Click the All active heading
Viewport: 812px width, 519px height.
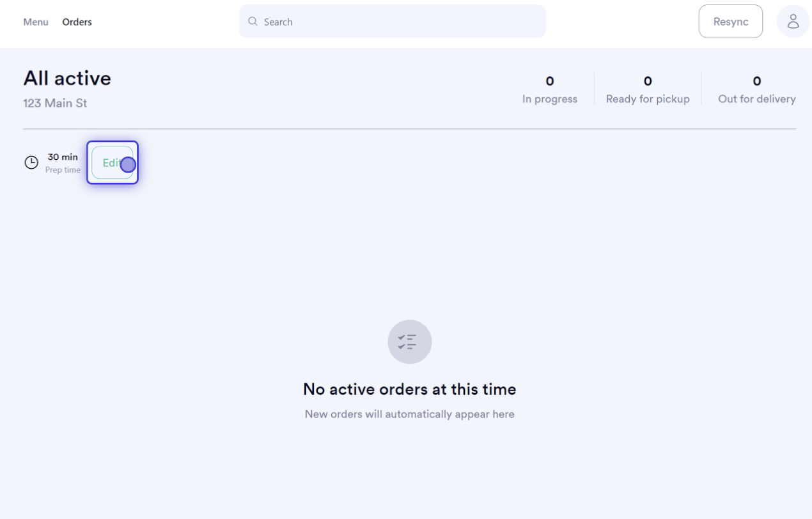pyautogui.click(x=67, y=78)
